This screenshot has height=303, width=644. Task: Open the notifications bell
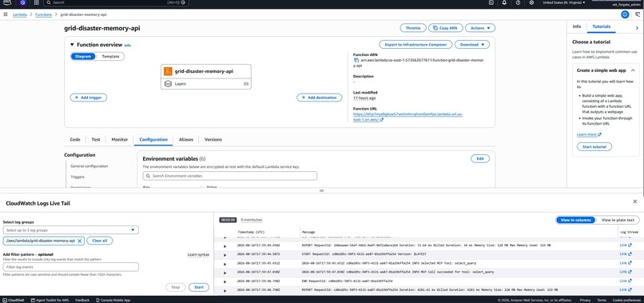(x=504, y=2)
